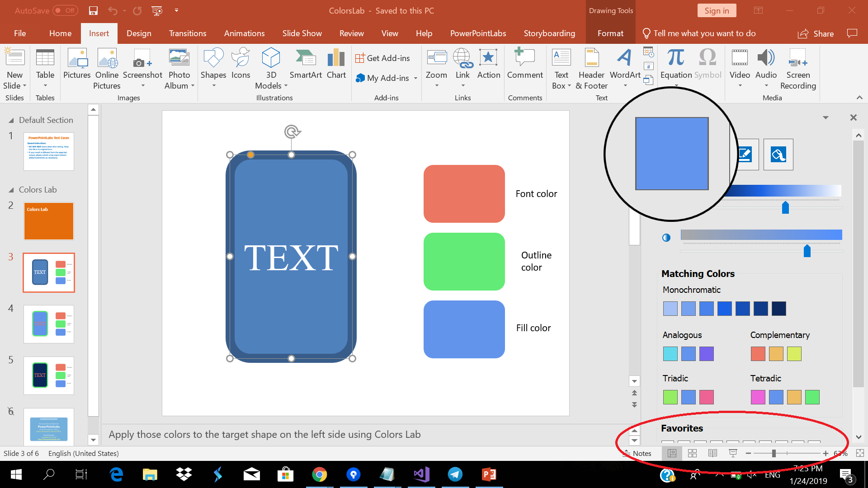Start a Screen Recording
Image resolution: width=868 pixels, height=488 pixels.
click(x=797, y=69)
